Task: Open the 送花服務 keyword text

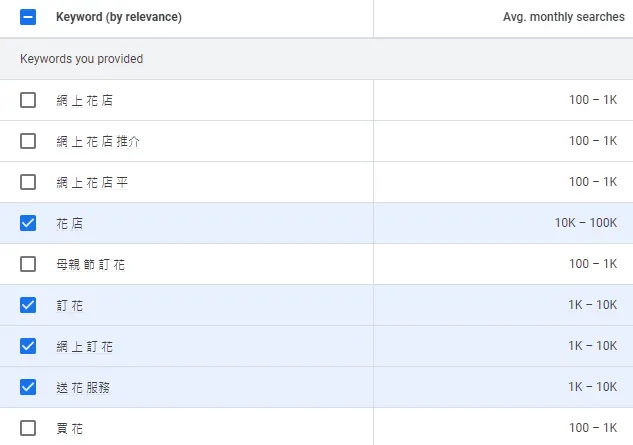Action: [84, 387]
